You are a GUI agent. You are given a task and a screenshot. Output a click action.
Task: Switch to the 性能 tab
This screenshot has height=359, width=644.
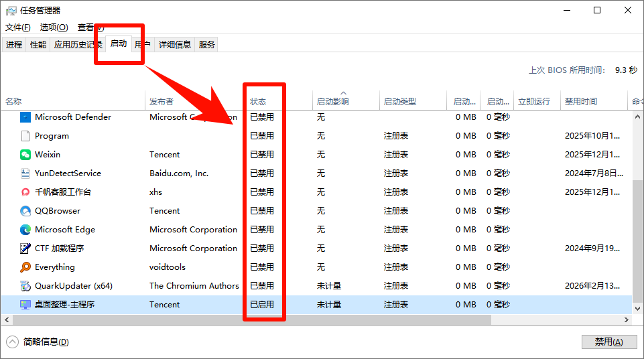(38, 45)
